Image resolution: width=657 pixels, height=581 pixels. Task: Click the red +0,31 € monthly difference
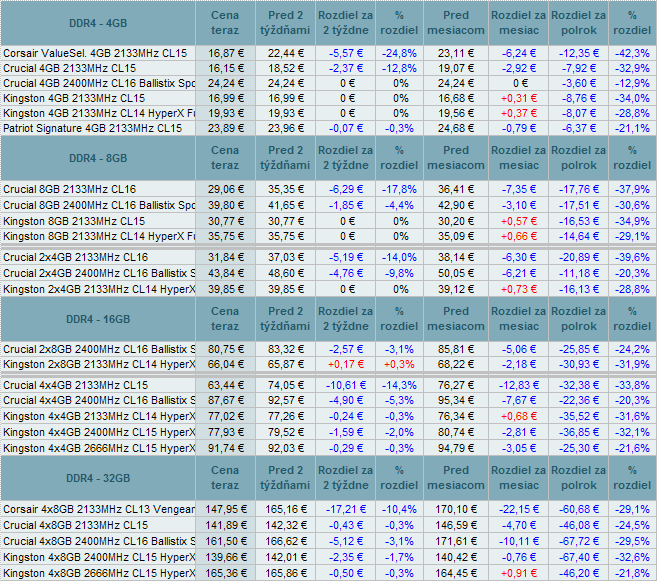(519, 98)
